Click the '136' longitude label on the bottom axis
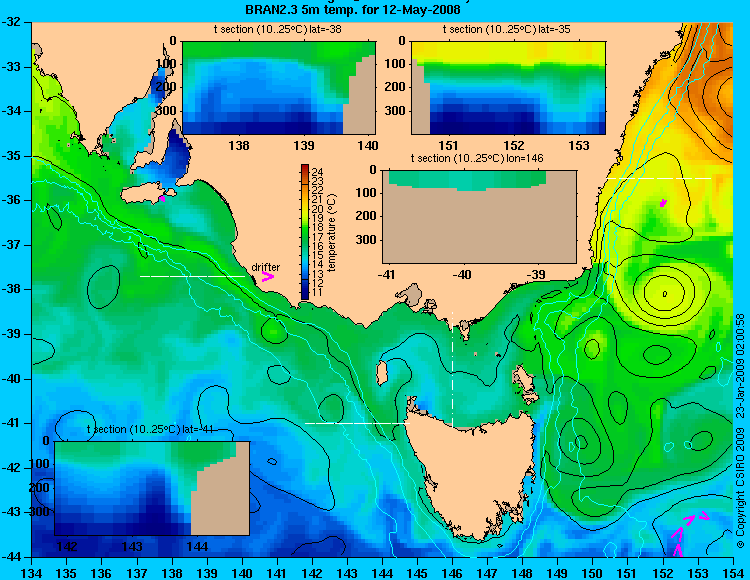 pyautogui.click(x=101, y=573)
